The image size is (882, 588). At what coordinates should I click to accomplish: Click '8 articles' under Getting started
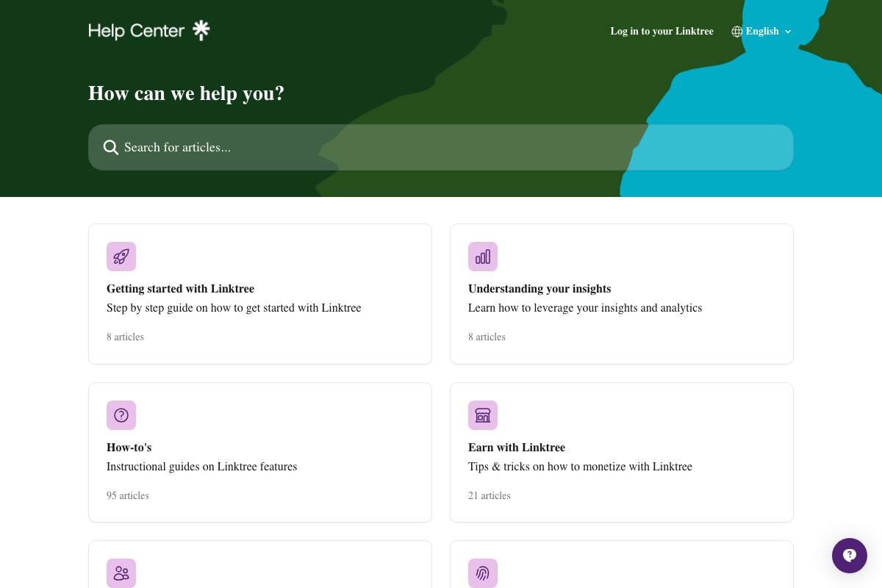coord(125,337)
